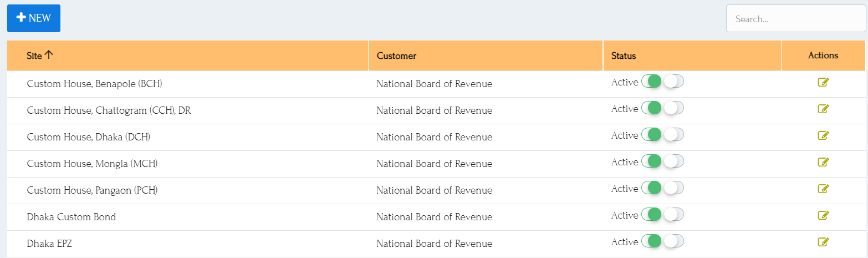Sort table by Status column header
Image resolution: width=868 pixels, height=258 pixels.
624,55
